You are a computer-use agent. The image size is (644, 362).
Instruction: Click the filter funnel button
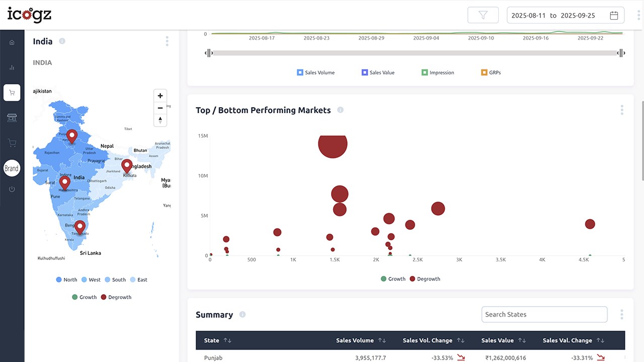483,15
